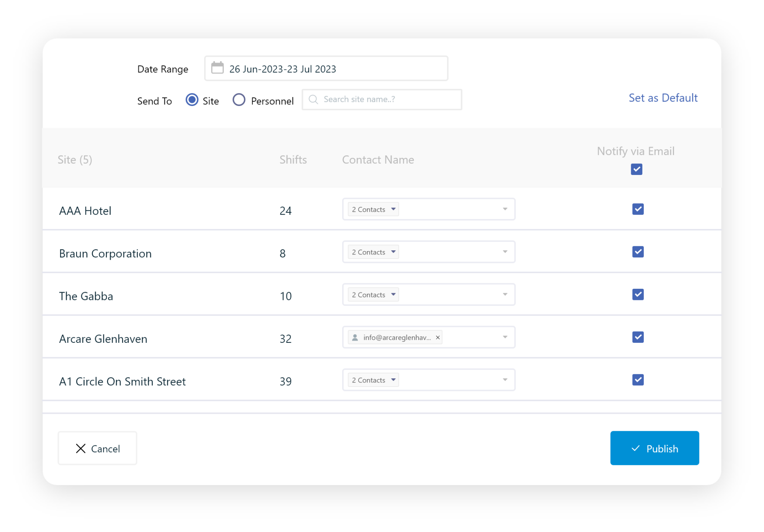
Task: Toggle The Gabba email notification checkbox
Action: (x=638, y=294)
